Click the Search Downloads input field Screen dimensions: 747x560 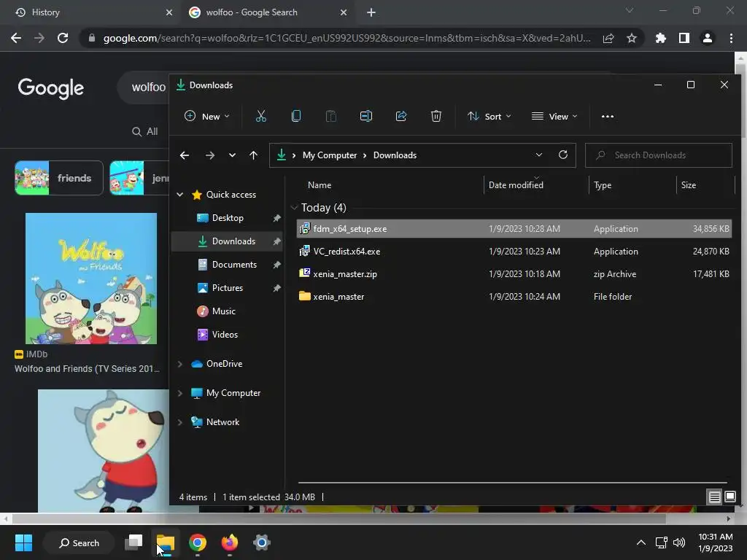[659, 155]
